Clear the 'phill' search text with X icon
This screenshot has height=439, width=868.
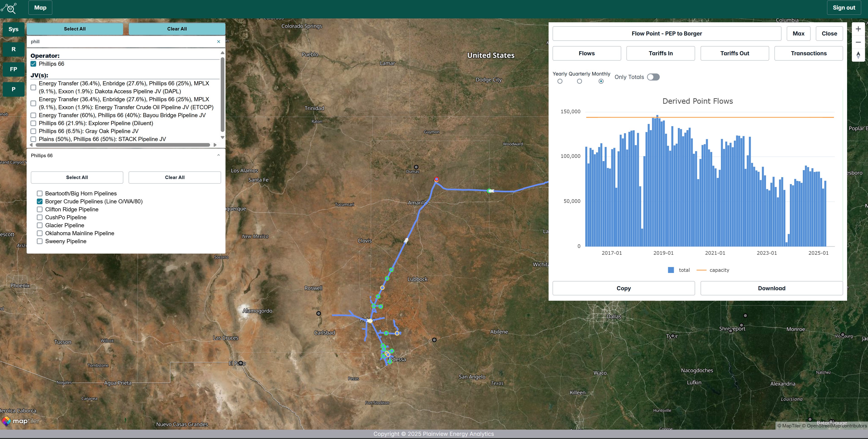point(218,41)
